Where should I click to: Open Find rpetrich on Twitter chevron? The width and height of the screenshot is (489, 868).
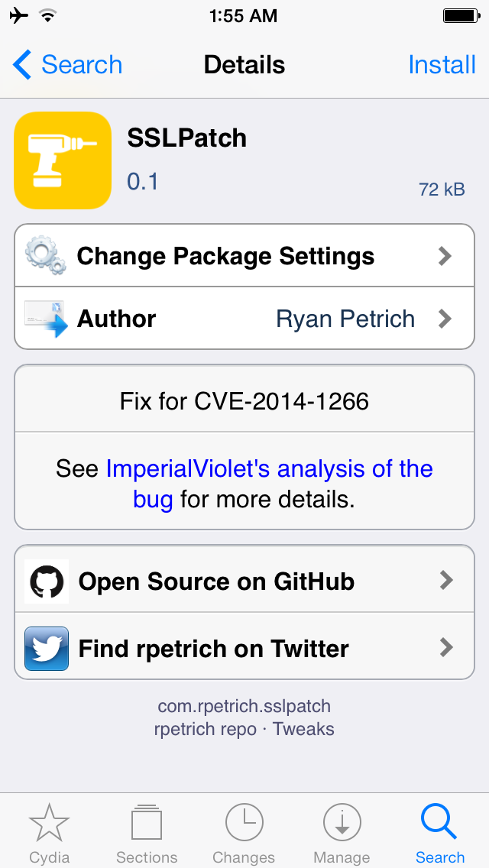pyautogui.click(x=446, y=648)
